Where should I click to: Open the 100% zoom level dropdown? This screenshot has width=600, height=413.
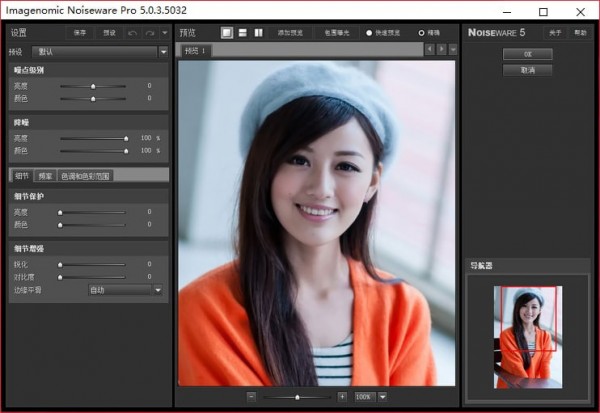coord(382,396)
